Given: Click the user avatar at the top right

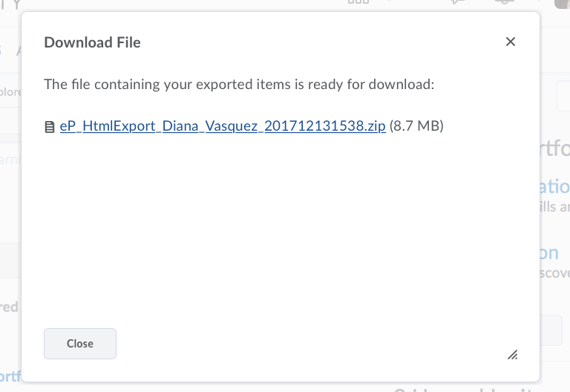Looking at the screenshot, I should [563, 4].
